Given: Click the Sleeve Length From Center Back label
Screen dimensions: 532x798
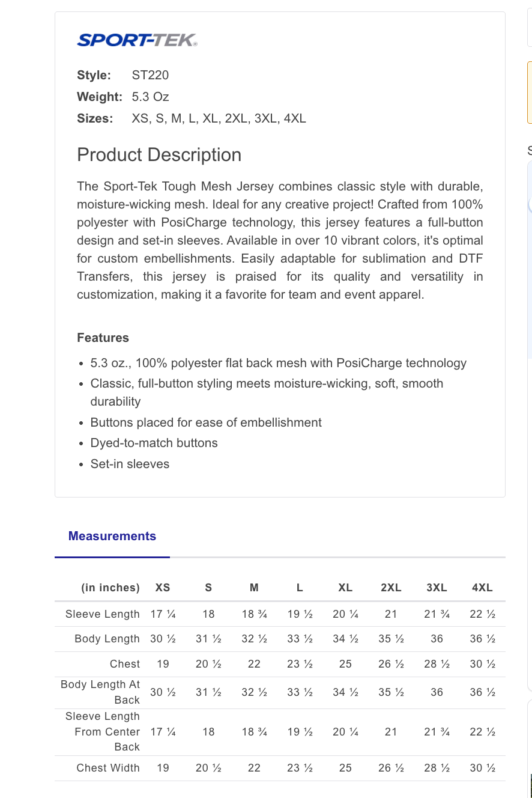Looking at the screenshot, I should pos(103,732).
